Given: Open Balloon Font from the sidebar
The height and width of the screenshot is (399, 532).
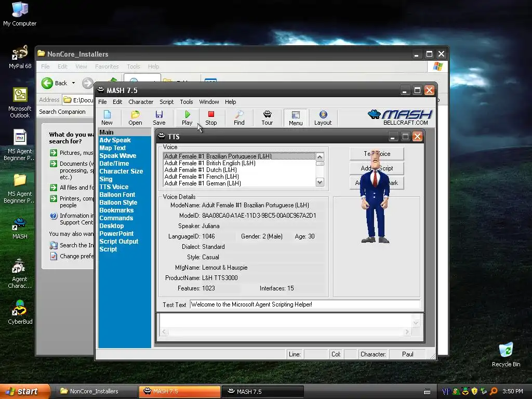Looking at the screenshot, I should 117,195.
